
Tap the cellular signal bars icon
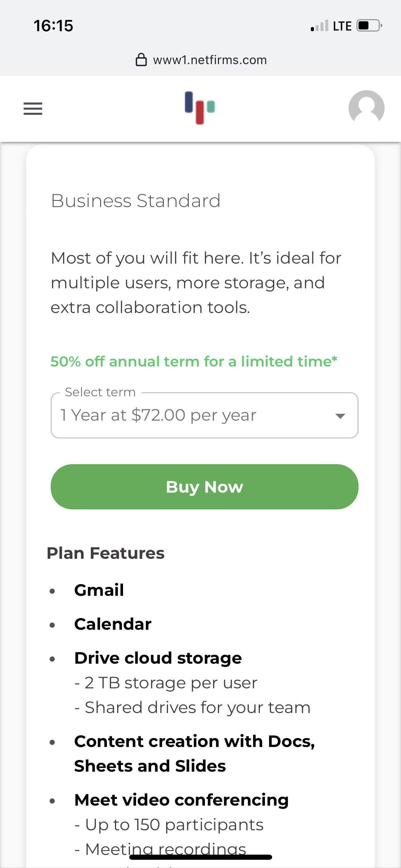(x=319, y=26)
